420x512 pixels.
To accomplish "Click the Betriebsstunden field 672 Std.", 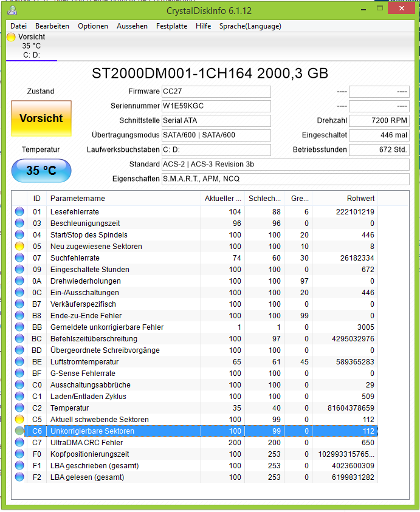I will [x=379, y=149].
